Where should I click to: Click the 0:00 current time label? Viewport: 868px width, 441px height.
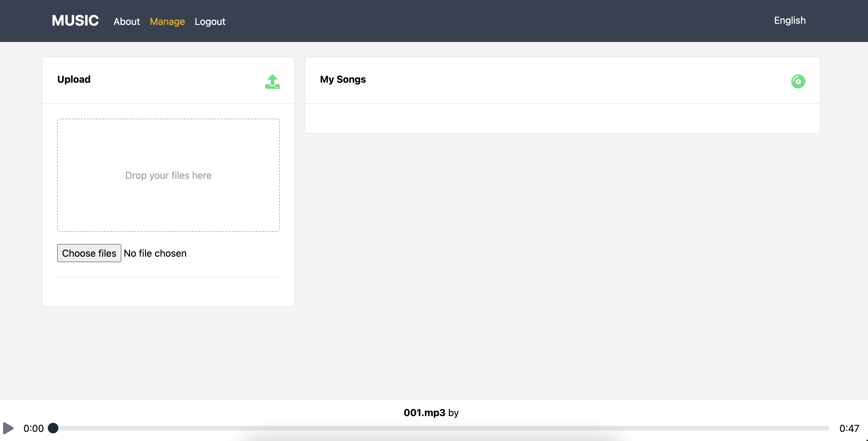tap(33, 428)
